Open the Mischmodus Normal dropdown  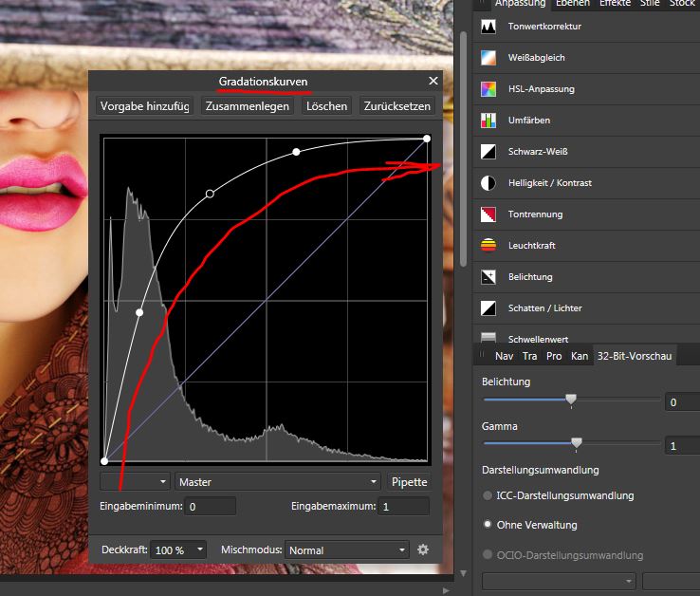pyautogui.click(x=347, y=550)
